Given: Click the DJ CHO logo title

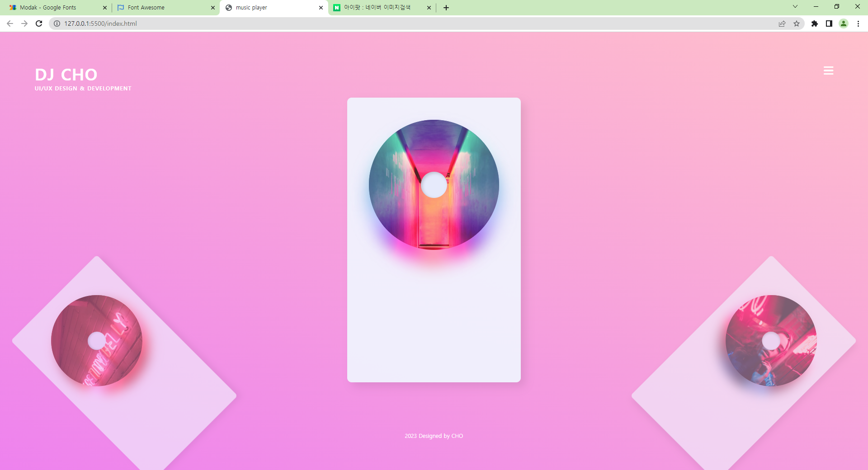Looking at the screenshot, I should tap(66, 75).
